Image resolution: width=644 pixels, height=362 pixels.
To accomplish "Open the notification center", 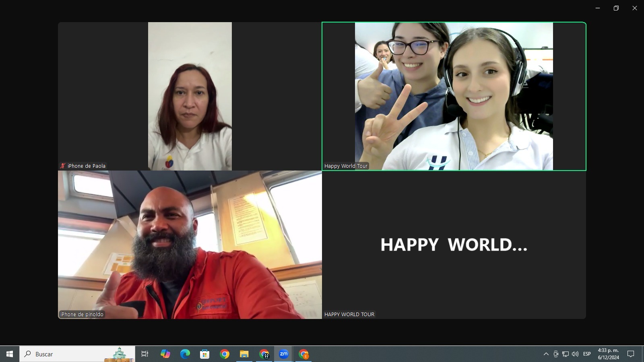I will [631, 354].
